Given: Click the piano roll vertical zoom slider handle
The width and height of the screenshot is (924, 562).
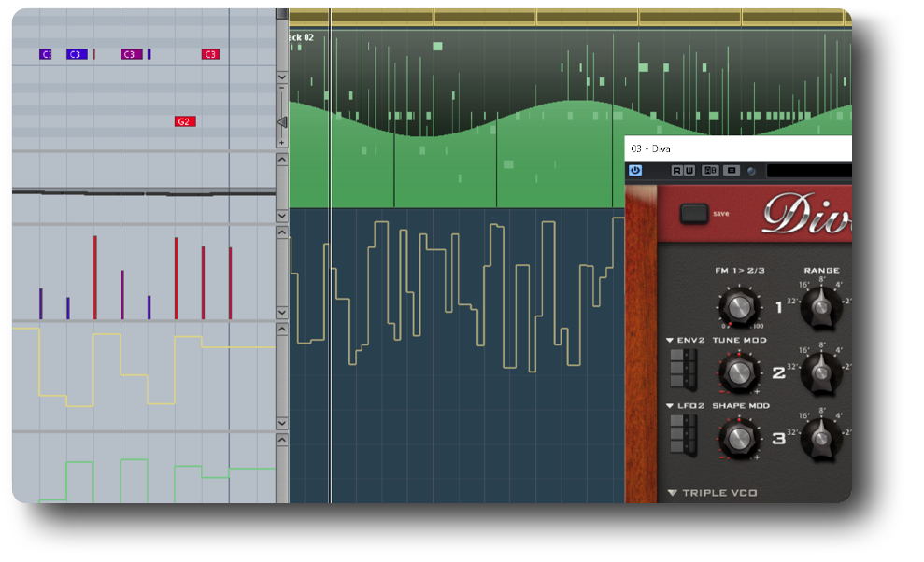Looking at the screenshot, I should click(x=281, y=122).
